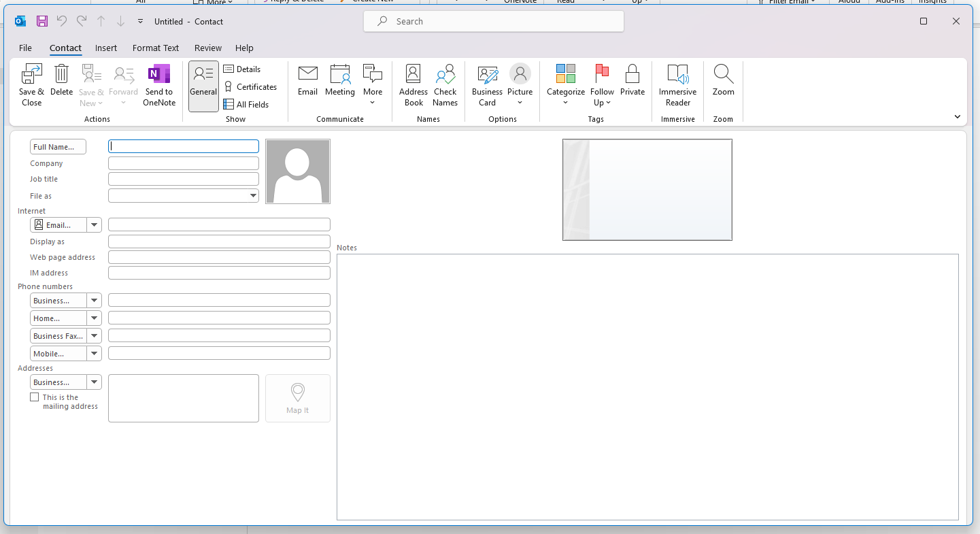Check 'This is the mailing address' box
Viewport: 980px width, 534px height.
pyautogui.click(x=35, y=397)
